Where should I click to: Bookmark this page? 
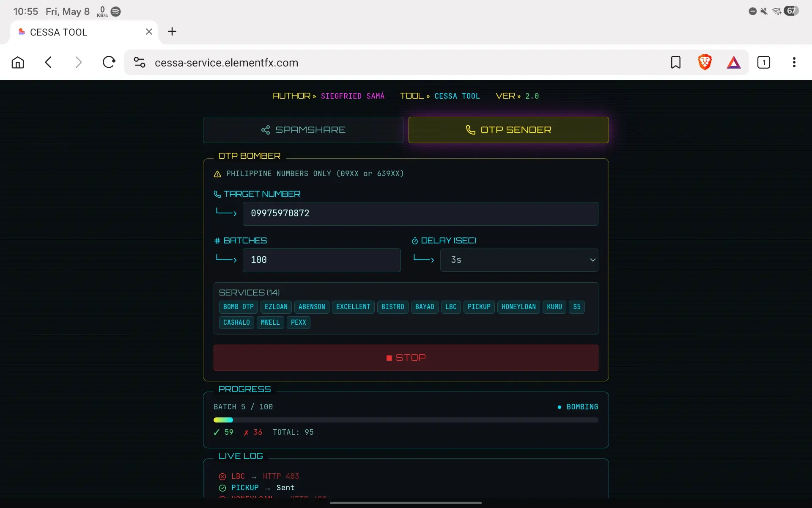pos(676,63)
